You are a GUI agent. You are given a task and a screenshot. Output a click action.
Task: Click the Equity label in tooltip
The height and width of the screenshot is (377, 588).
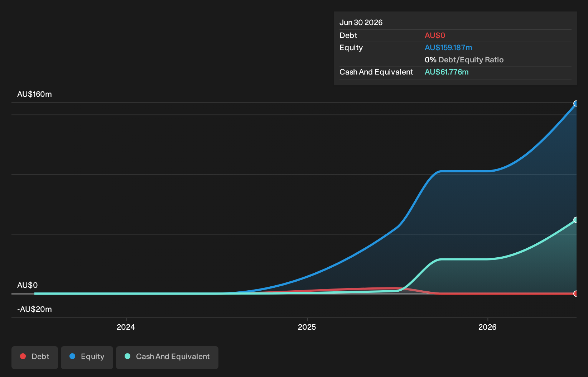coord(351,48)
